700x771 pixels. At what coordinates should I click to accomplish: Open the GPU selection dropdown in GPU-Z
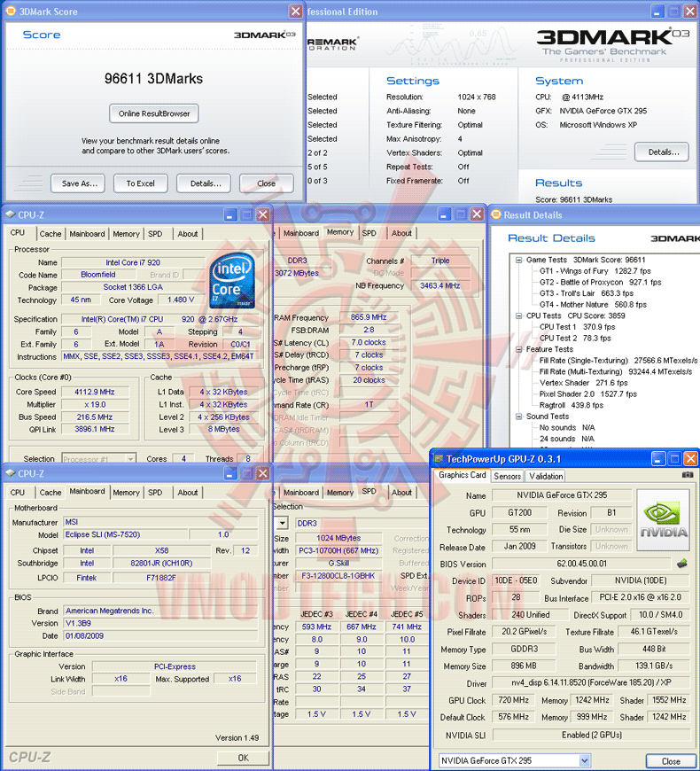coord(584,760)
